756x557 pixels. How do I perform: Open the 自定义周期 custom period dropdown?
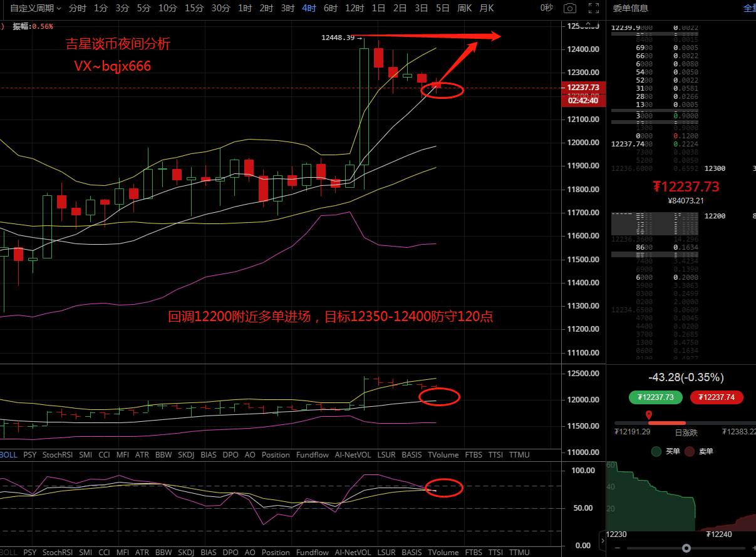pyautogui.click(x=36, y=8)
